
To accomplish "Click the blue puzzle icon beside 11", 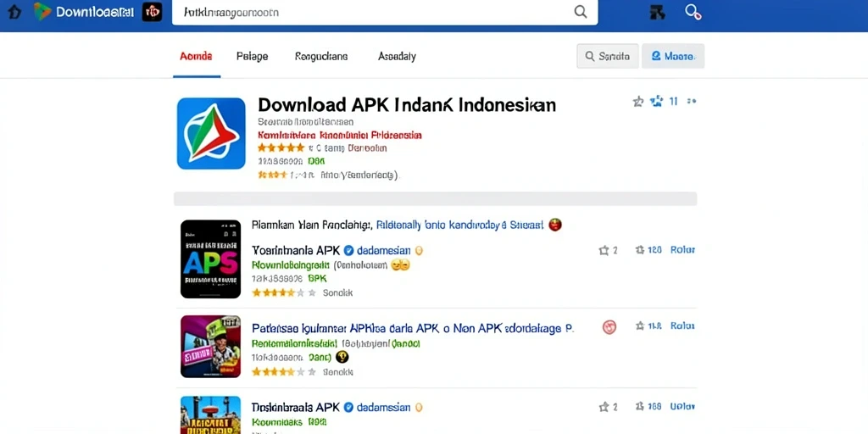I will [657, 102].
